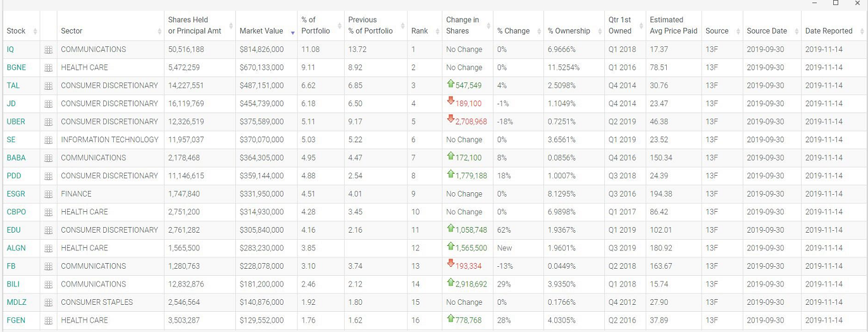Open the grid icon in the PDD row

pos(48,176)
